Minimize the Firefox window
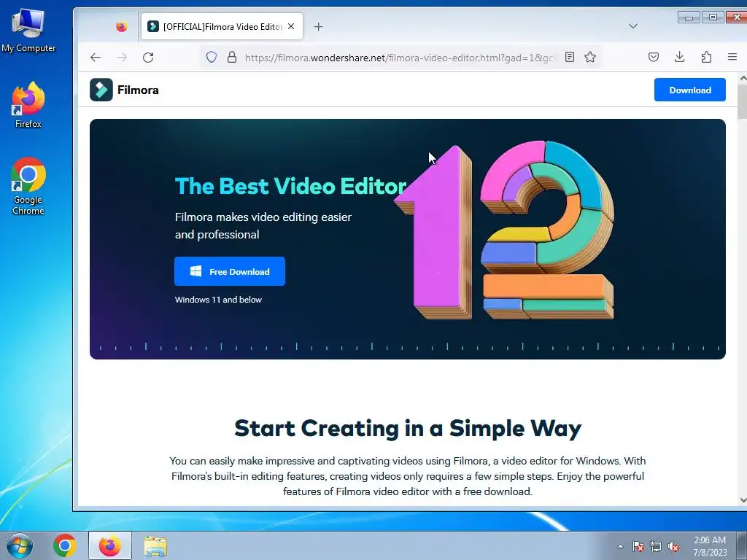The image size is (747, 560). 689,17
